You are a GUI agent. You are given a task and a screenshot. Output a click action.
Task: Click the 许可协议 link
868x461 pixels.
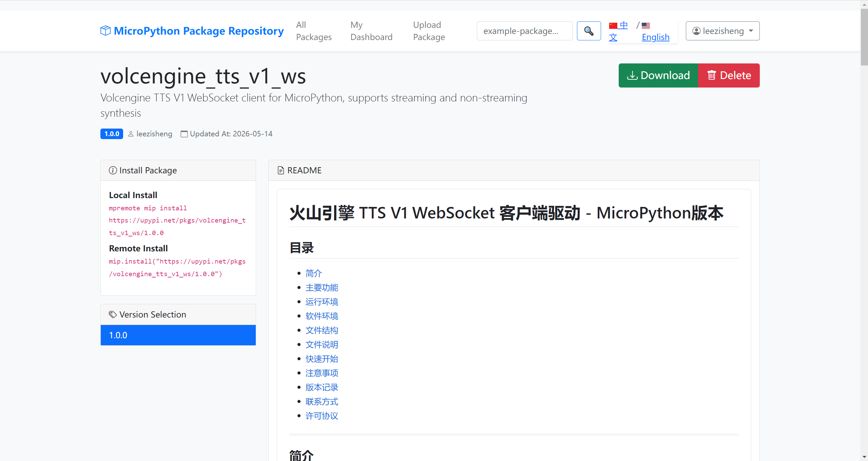click(x=322, y=416)
